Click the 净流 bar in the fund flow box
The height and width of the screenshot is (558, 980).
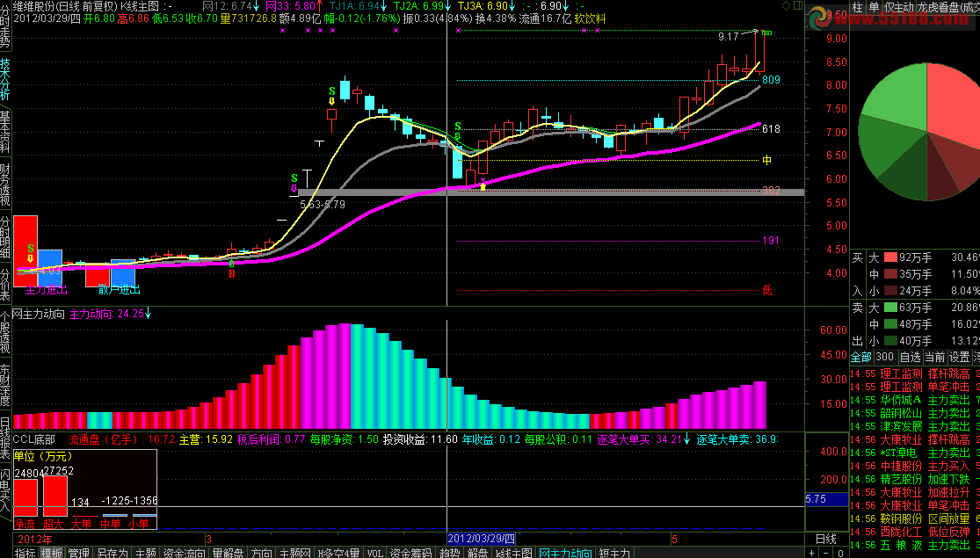point(25,497)
